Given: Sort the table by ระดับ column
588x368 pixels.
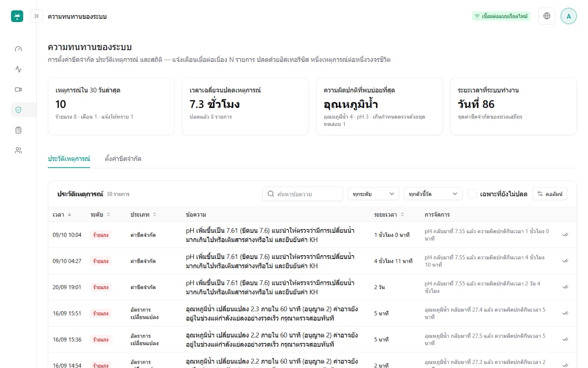Looking at the screenshot, I should tap(100, 215).
